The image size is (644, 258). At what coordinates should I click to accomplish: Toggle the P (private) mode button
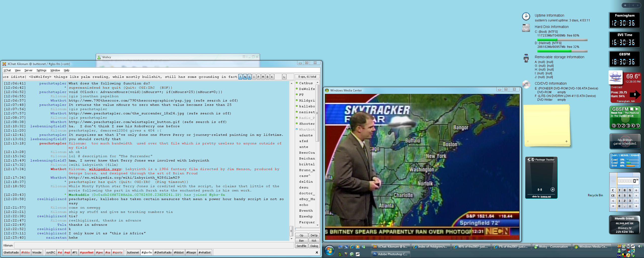(259, 77)
